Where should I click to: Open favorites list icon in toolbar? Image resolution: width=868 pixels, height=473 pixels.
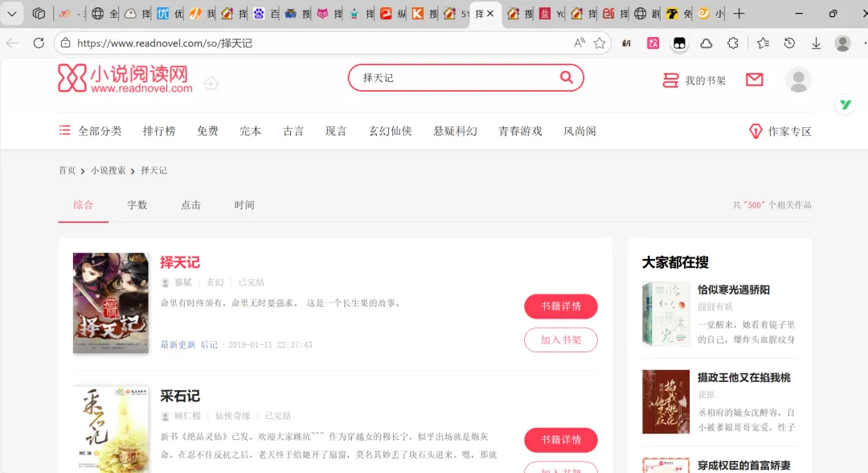(x=763, y=43)
